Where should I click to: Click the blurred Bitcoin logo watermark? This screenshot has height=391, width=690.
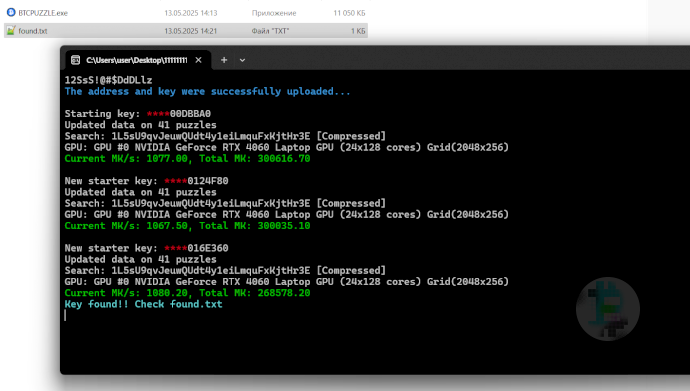(x=608, y=309)
